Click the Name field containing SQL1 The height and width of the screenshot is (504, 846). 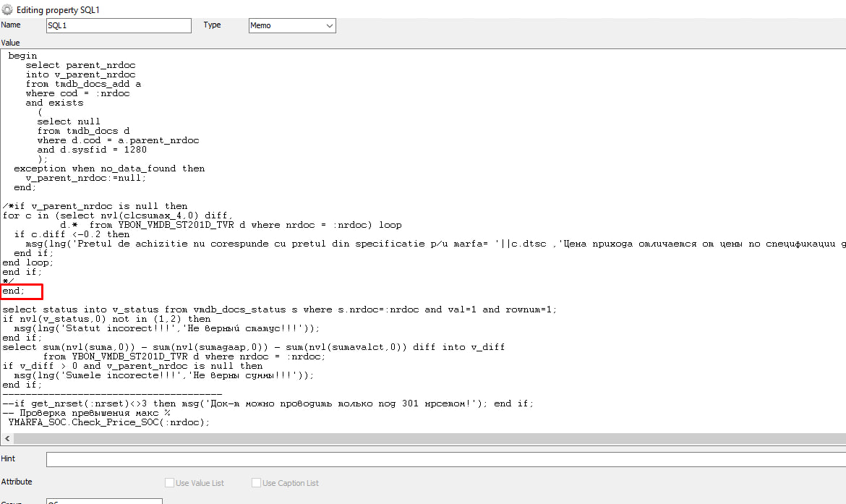click(x=119, y=25)
